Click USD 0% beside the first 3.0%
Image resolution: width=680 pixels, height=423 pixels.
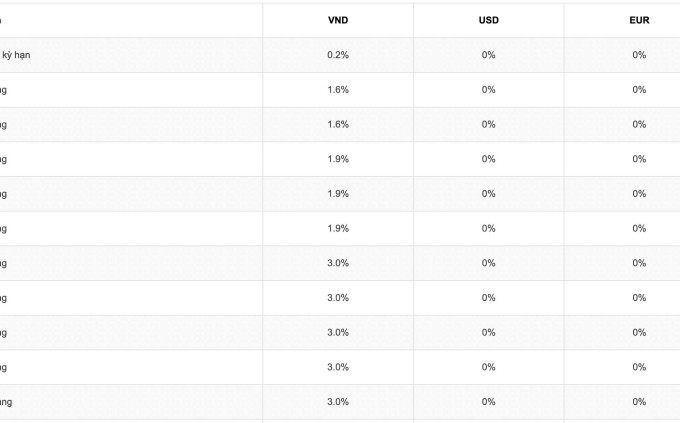point(488,263)
